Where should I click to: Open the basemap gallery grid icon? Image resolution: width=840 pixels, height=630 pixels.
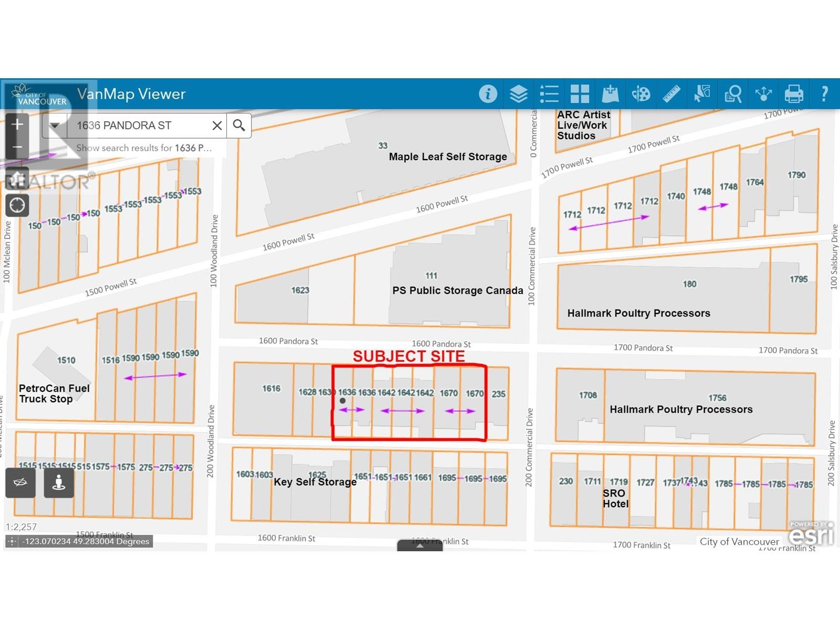pos(580,94)
